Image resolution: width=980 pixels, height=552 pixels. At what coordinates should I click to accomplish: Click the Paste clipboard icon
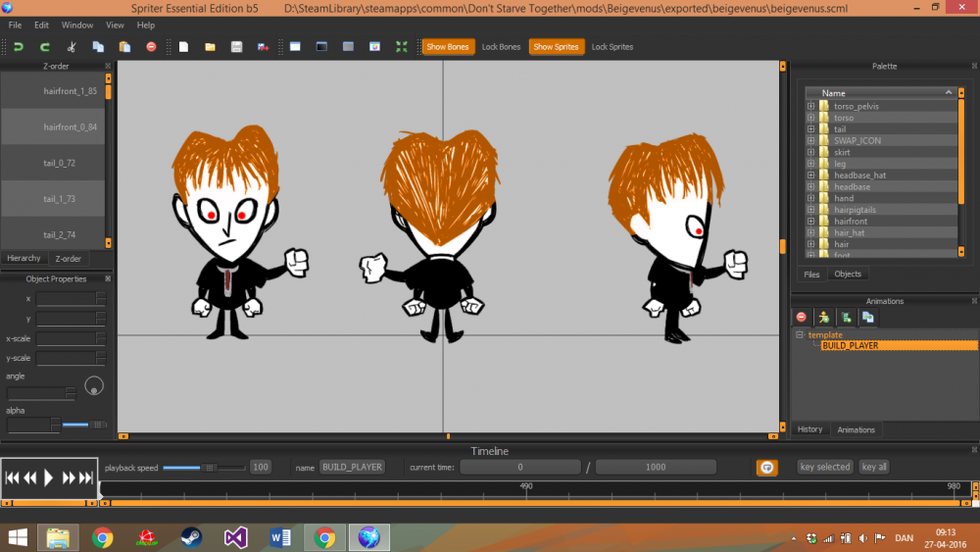tap(124, 47)
